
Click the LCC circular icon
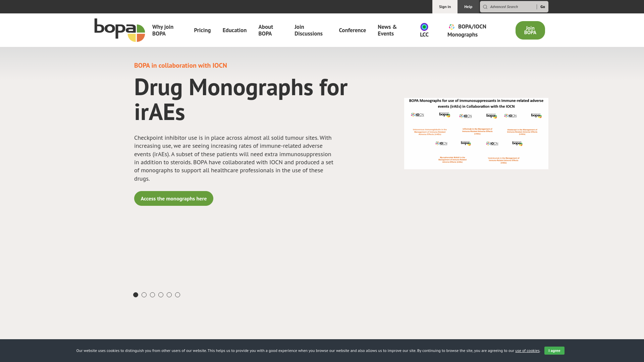coord(424,27)
